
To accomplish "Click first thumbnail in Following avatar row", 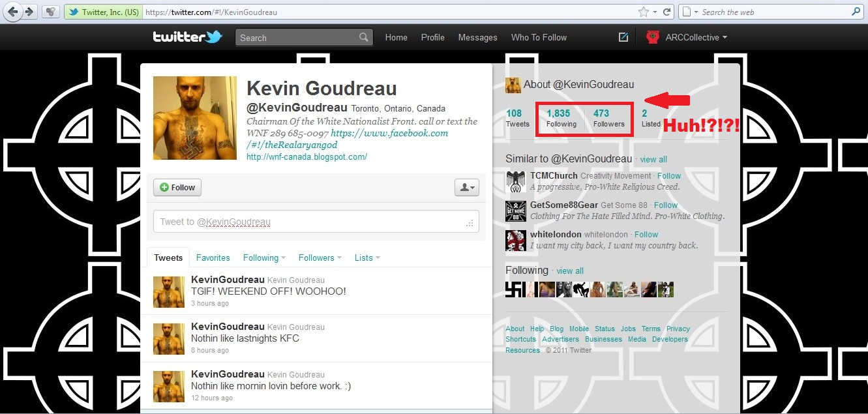I will (515, 289).
